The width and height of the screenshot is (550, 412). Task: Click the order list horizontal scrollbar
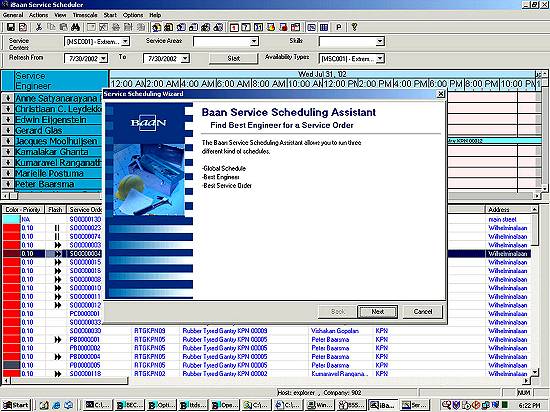(69, 380)
